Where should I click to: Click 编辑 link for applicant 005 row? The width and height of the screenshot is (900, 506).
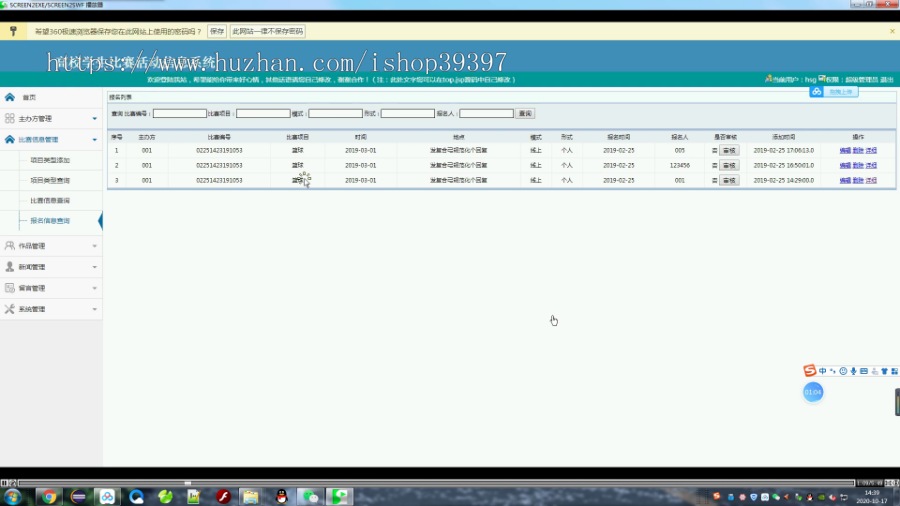point(845,150)
